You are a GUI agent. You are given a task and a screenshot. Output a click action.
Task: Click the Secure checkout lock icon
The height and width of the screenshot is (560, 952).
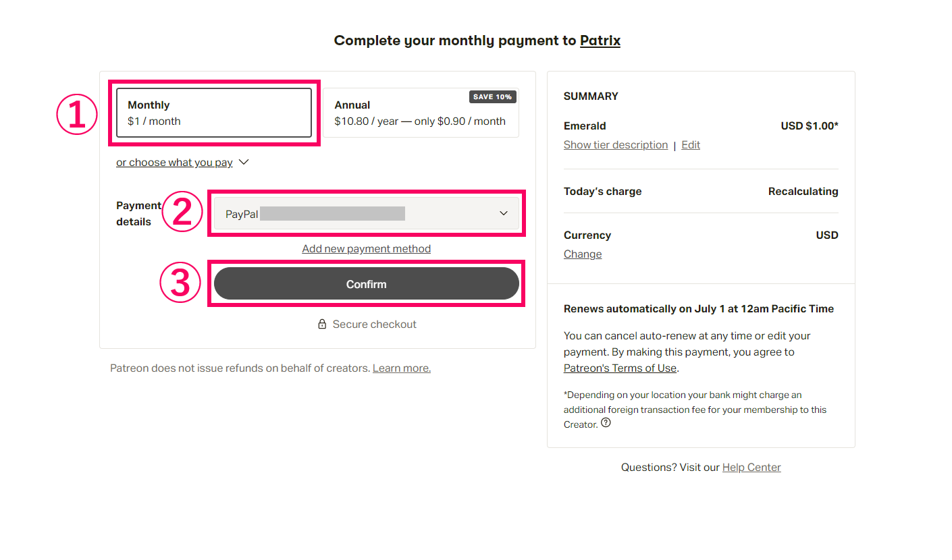[323, 325]
